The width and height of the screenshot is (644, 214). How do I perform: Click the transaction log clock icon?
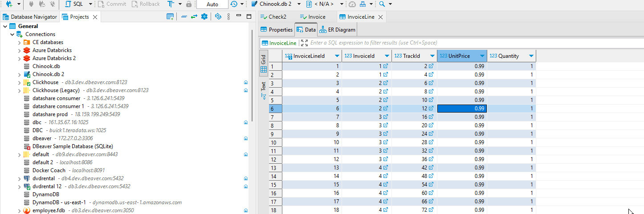click(x=234, y=4)
